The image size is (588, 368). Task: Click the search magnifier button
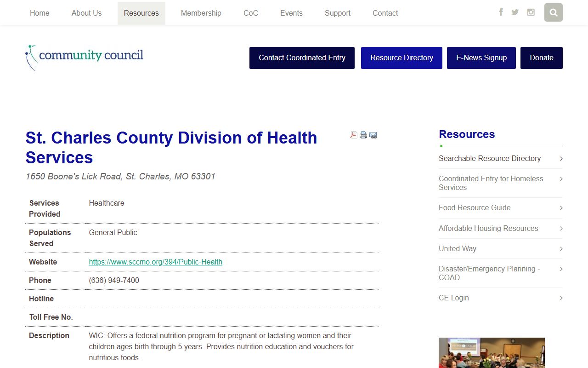pos(554,12)
